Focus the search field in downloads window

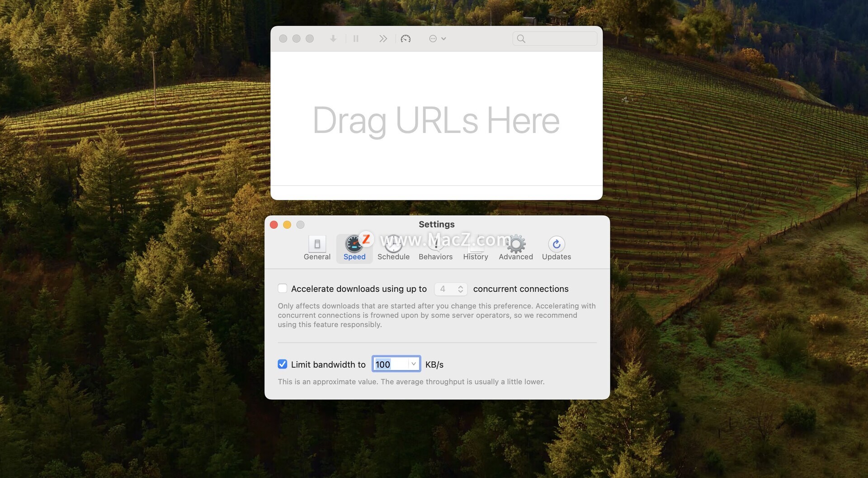click(x=555, y=39)
